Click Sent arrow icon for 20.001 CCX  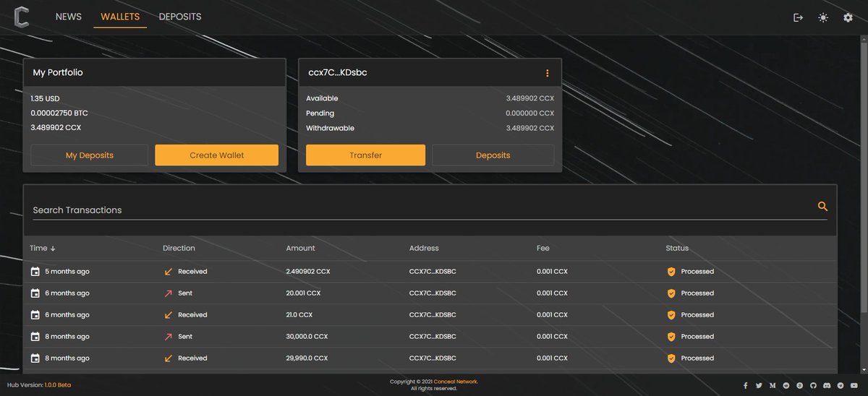tap(169, 293)
